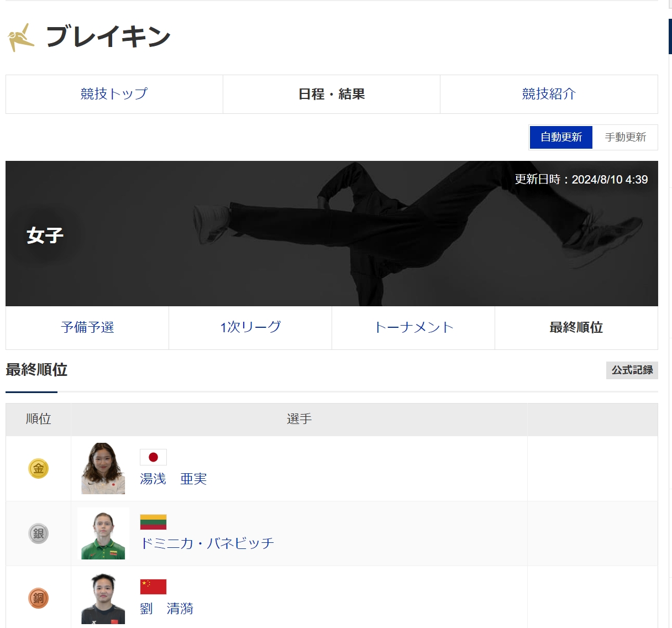Select the 最終順位 tab
This screenshot has height=628, width=672.
576,328
